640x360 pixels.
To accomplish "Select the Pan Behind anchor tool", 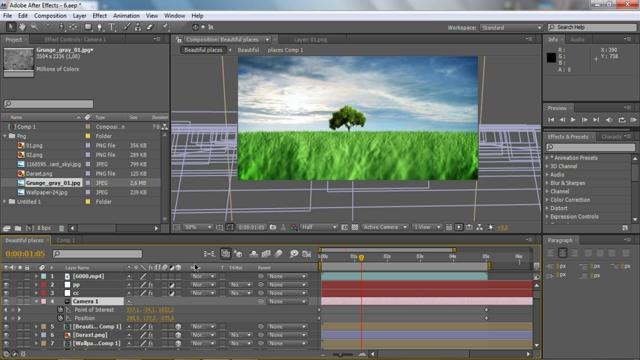I will point(73,27).
